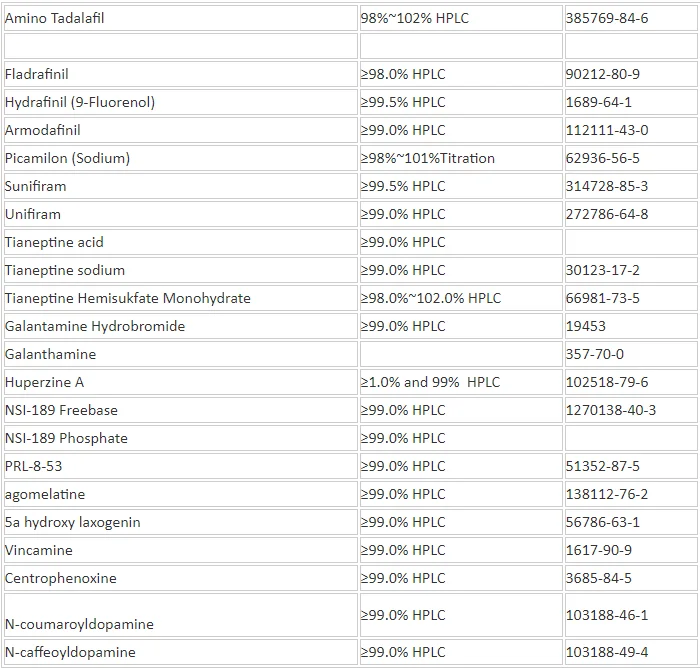The height and width of the screenshot is (668, 700).
Task: Click the NSI-189 Phosphate name cell
Action: coord(66,438)
